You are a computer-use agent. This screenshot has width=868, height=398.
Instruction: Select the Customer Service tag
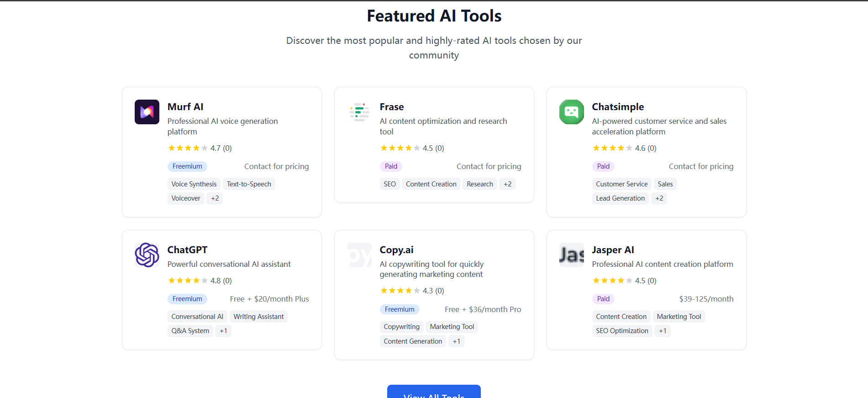tap(621, 184)
